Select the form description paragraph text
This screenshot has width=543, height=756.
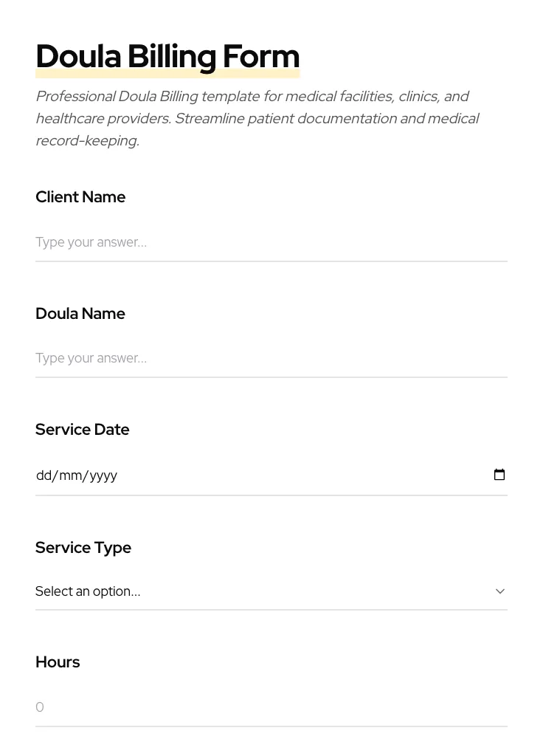tap(257, 118)
